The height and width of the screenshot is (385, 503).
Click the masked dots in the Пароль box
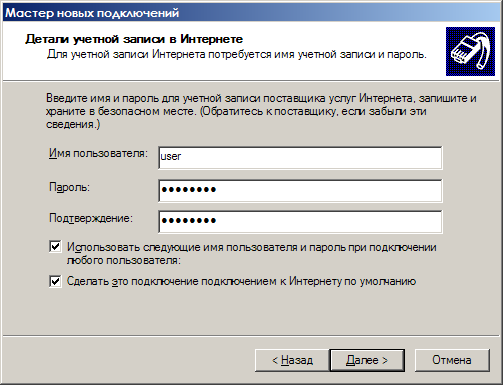coord(189,190)
